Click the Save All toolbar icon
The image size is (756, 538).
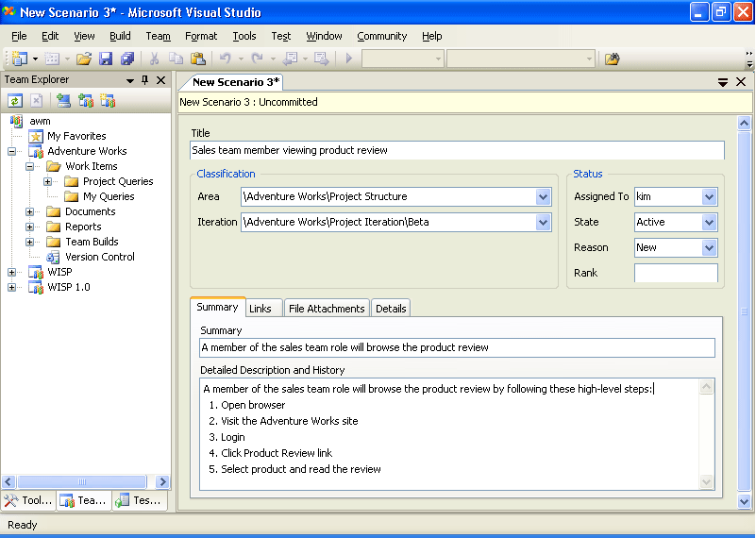coord(127,59)
